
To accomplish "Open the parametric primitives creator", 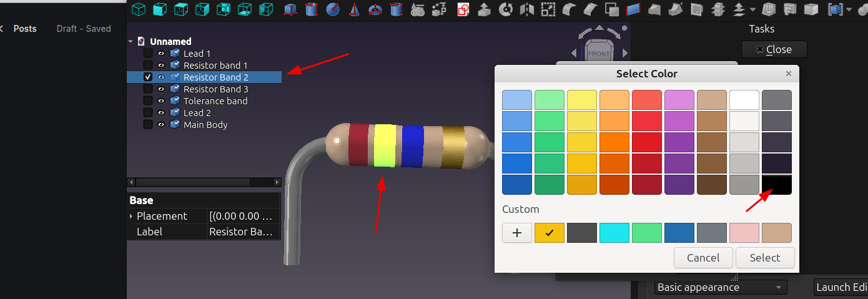I will tap(418, 9).
